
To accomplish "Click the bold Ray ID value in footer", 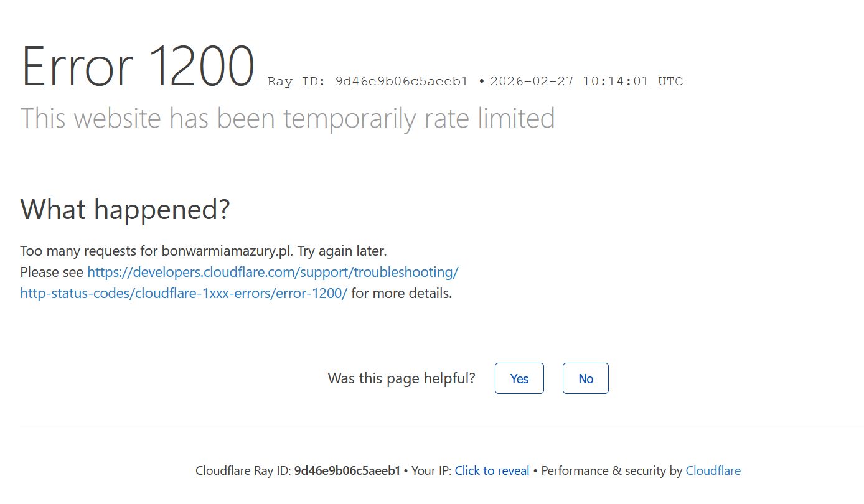I will (347, 471).
